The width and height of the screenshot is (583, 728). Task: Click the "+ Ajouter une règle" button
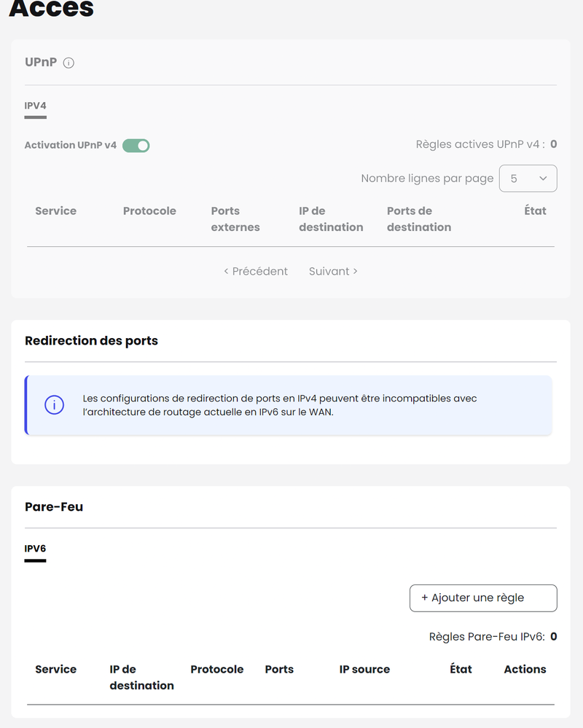[x=482, y=598]
